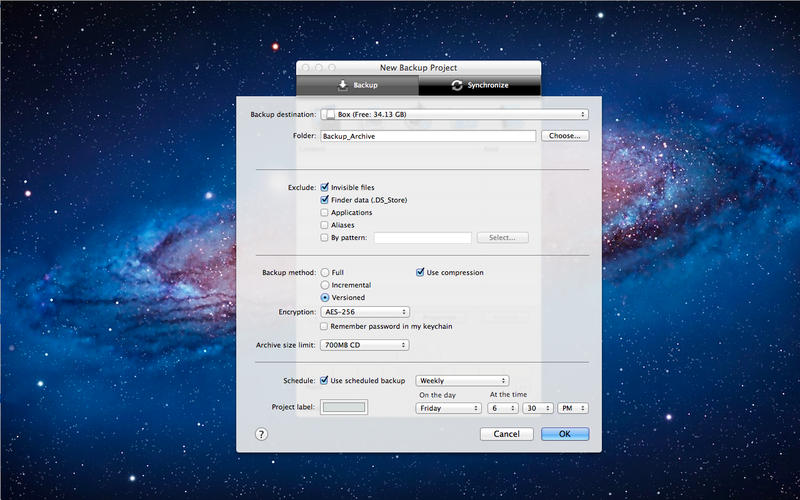The height and width of the screenshot is (500, 800).
Task: Open the Friday day dropdown
Action: point(448,408)
